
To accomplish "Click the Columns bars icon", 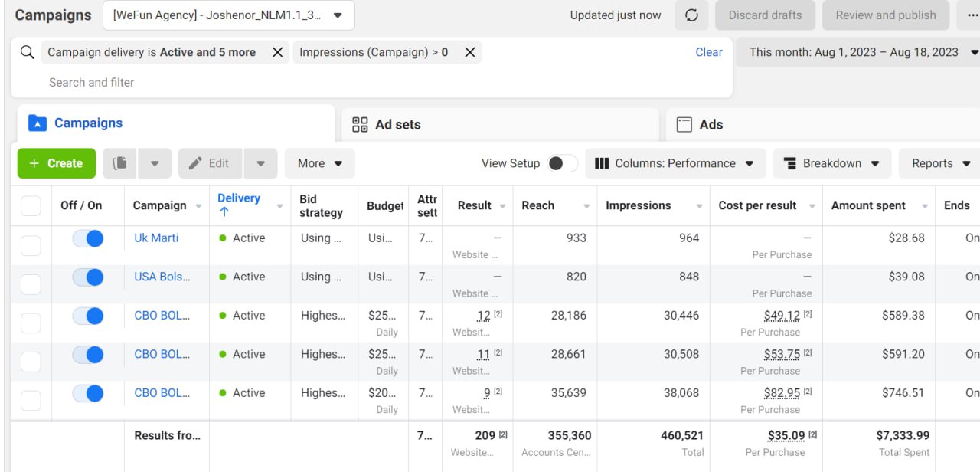I will [x=602, y=163].
